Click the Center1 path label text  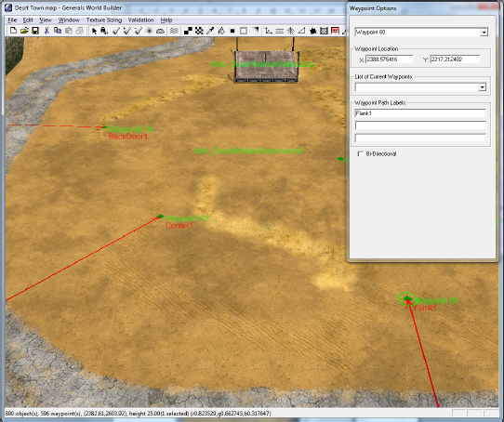(x=179, y=226)
